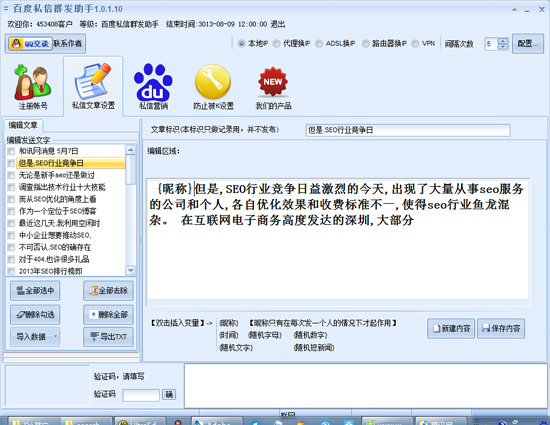Click the 验证码 captcha input field
The width and height of the screenshot is (550, 425).
[x=141, y=395]
